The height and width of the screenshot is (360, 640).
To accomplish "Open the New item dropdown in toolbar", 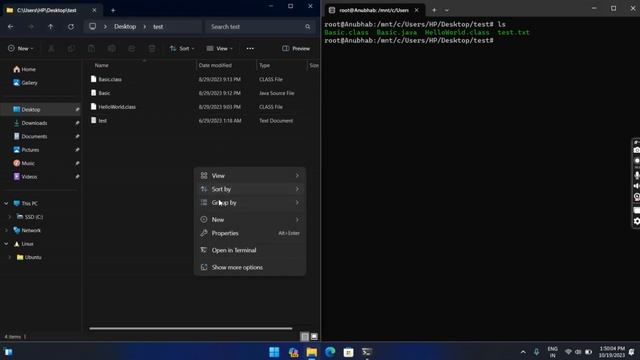I will click(20, 49).
